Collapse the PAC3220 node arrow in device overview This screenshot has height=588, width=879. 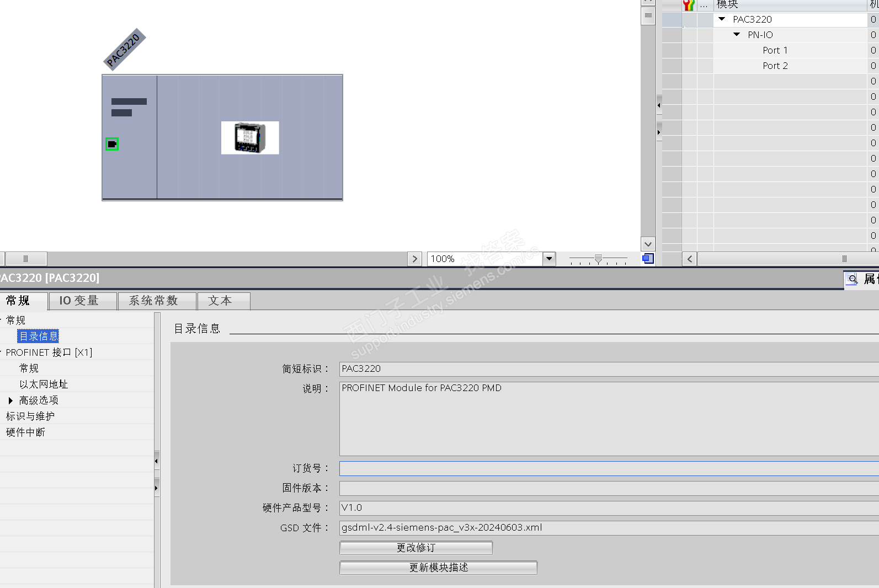[722, 19]
